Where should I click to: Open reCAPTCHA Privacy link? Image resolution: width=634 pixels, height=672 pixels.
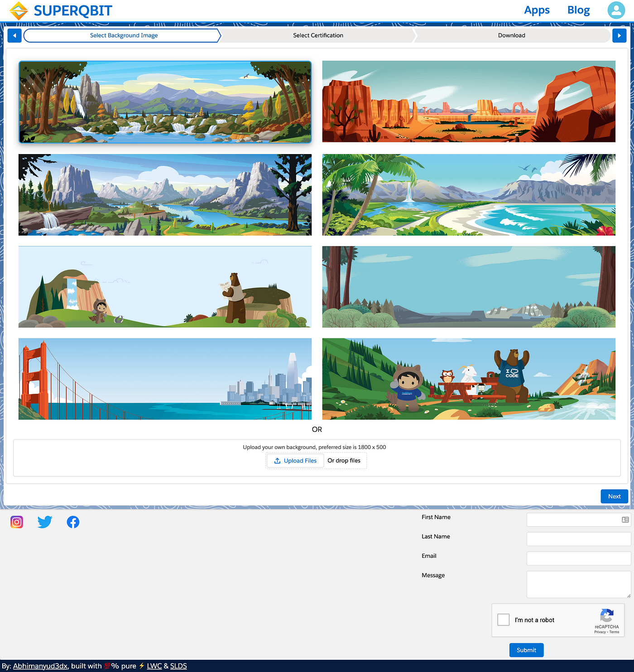(x=600, y=632)
